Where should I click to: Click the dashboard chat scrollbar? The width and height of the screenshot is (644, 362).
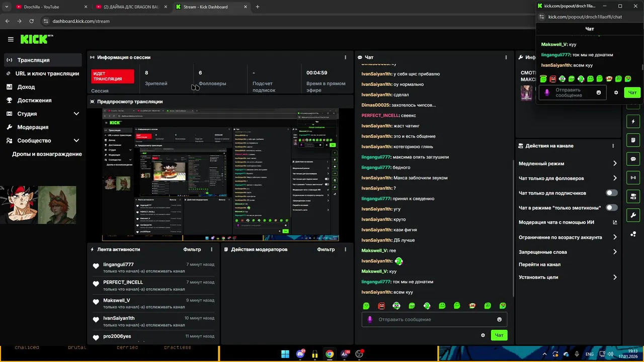point(513,229)
